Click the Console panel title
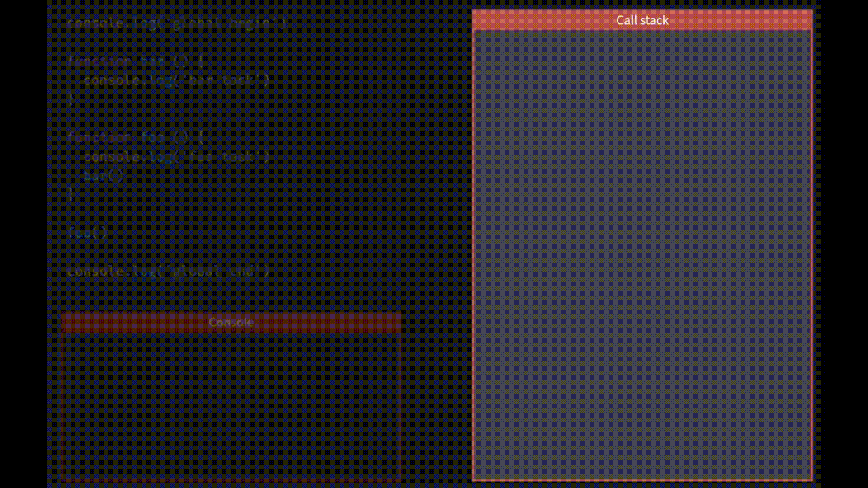The height and width of the screenshot is (488, 868). (231, 322)
